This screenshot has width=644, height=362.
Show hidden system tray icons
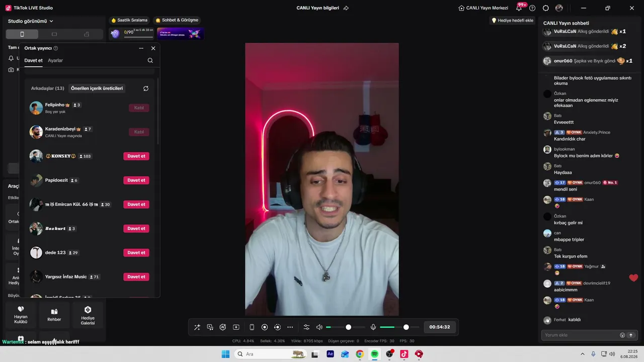[x=583, y=354]
